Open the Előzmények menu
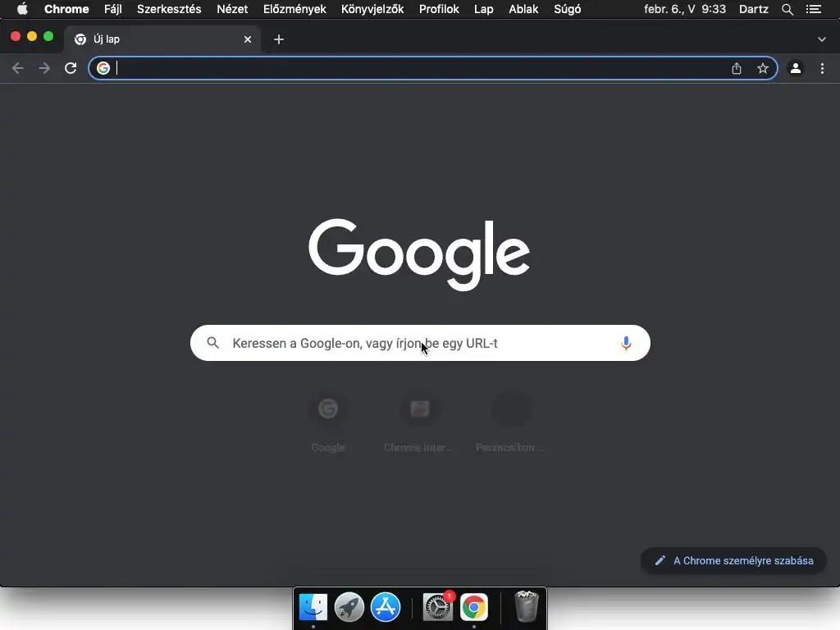 pyautogui.click(x=294, y=9)
